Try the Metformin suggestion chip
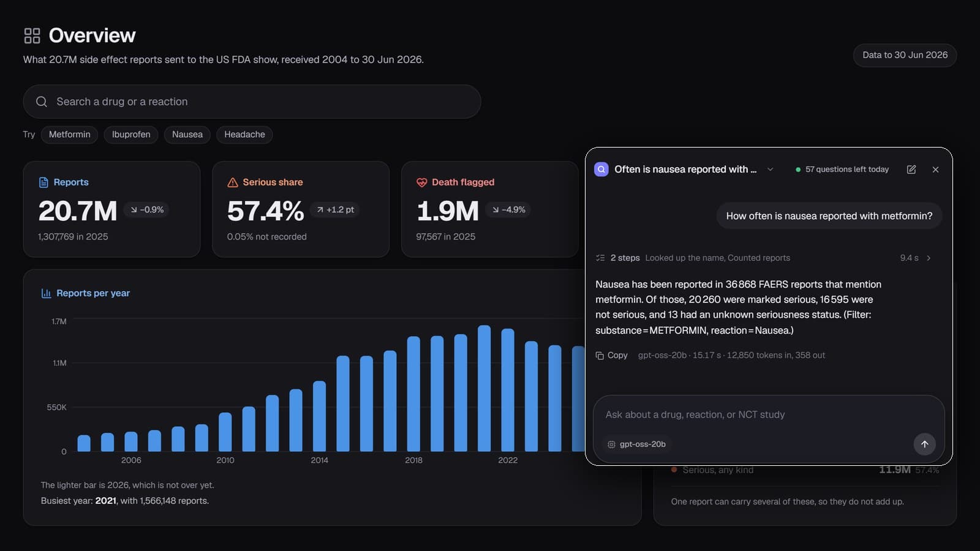The image size is (980, 551). (x=70, y=135)
